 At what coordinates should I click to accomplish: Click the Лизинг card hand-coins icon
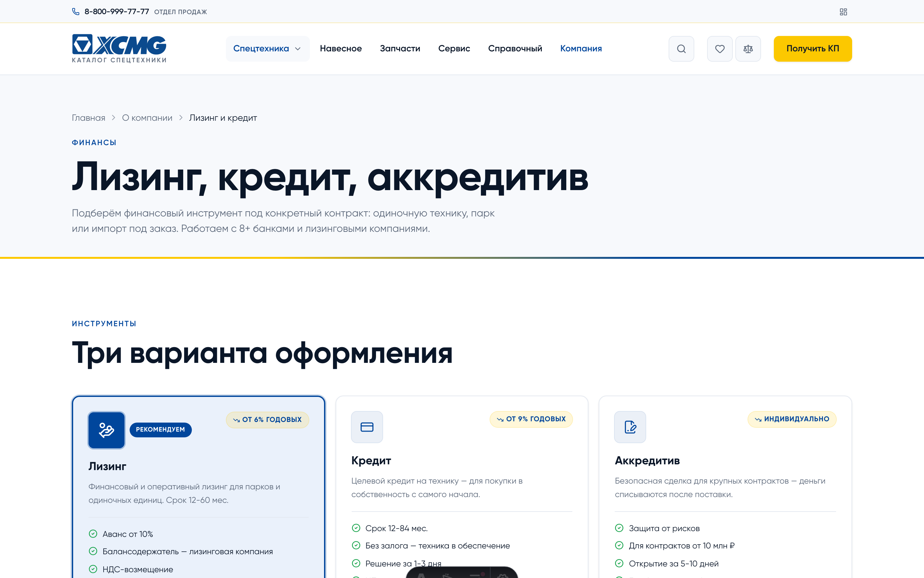click(x=107, y=430)
